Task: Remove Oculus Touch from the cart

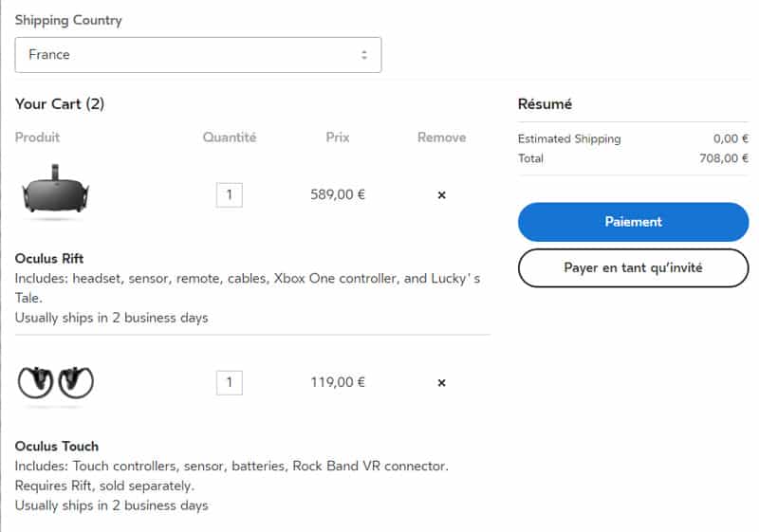Action: coord(441,382)
